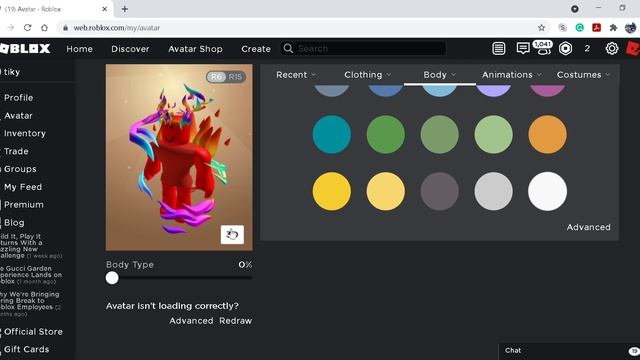Screen dimensions: 640x360
Task: Expand the Recent dropdown
Action: [x=296, y=75]
